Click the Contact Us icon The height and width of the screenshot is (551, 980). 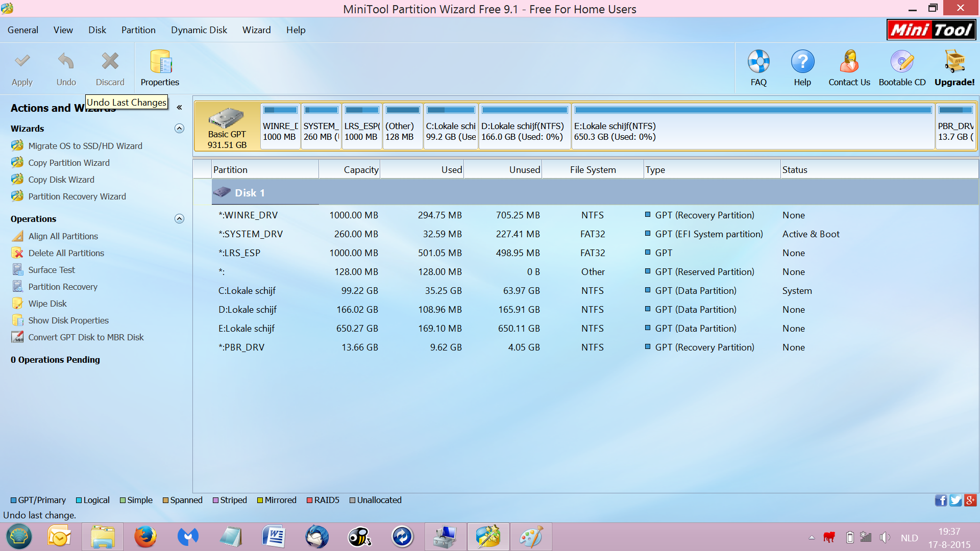coord(849,62)
